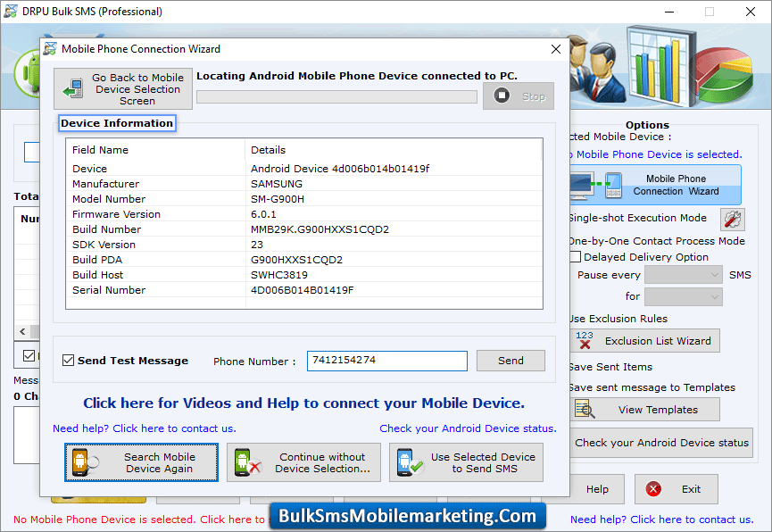772x532 pixels.
Task: Select the Model Number SM-G900H value
Action: (278, 199)
